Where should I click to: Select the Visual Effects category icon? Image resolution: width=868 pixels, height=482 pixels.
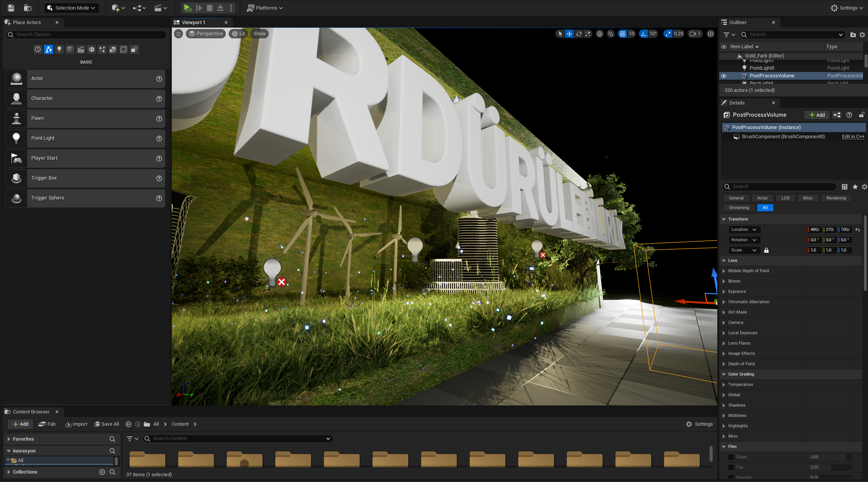(102, 49)
